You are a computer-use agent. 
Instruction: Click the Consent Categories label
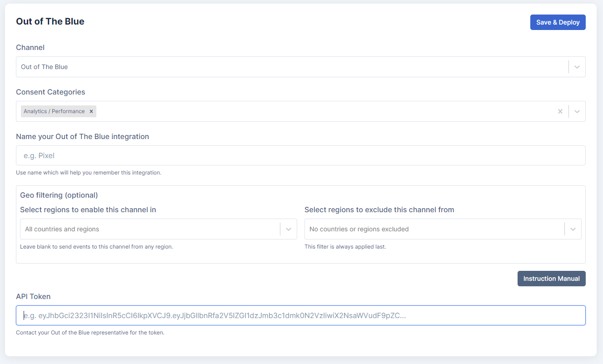50,92
